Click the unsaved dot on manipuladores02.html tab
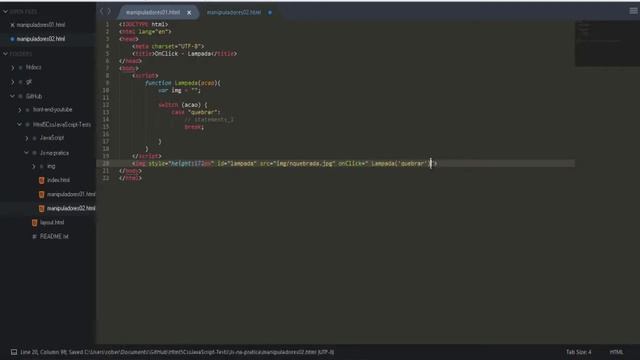This screenshot has height=360, width=640. tap(270, 13)
